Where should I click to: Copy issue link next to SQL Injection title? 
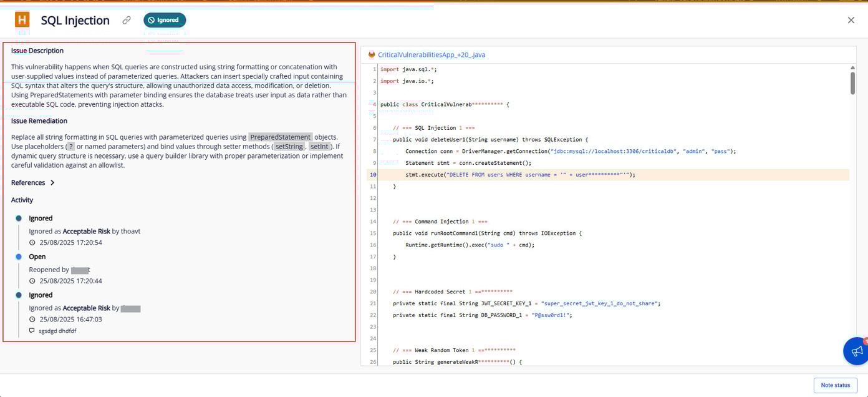(127, 20)
